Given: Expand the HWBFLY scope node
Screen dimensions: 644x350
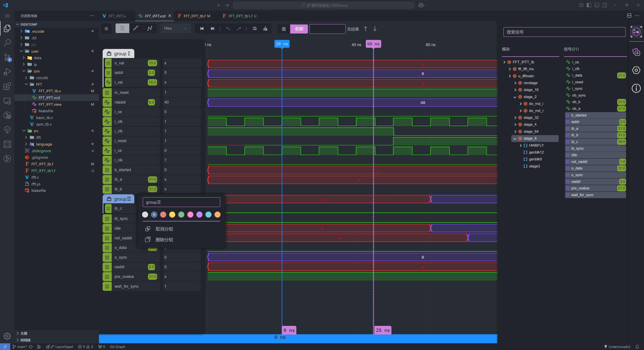Looking at the screenshot, I should coord(521,145).
